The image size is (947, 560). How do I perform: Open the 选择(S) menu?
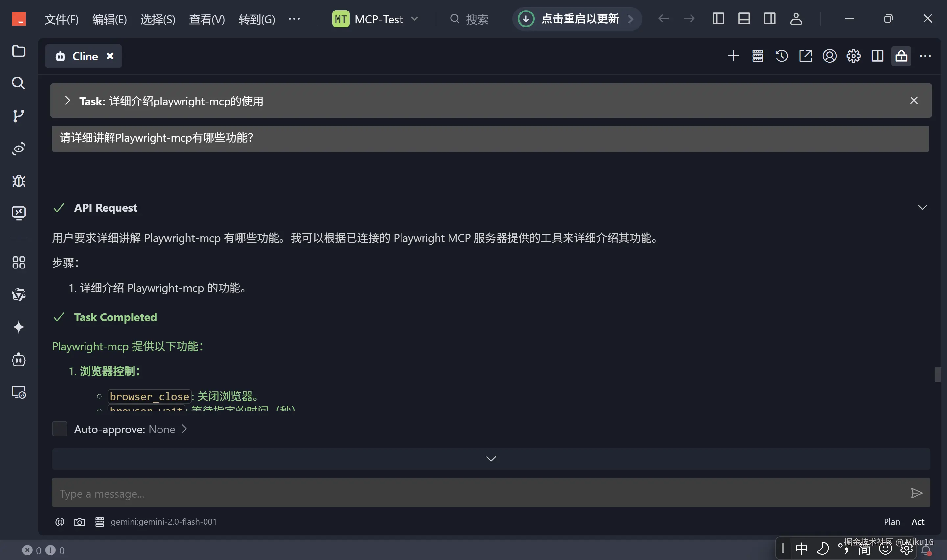tap(158, 19)
